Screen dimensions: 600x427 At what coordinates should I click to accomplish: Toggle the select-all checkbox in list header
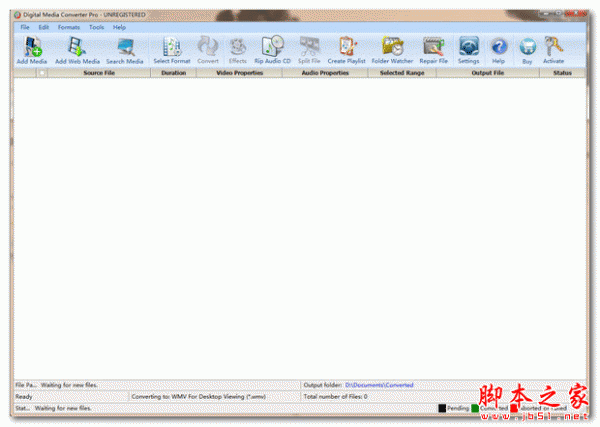click(x=42, y=73)
